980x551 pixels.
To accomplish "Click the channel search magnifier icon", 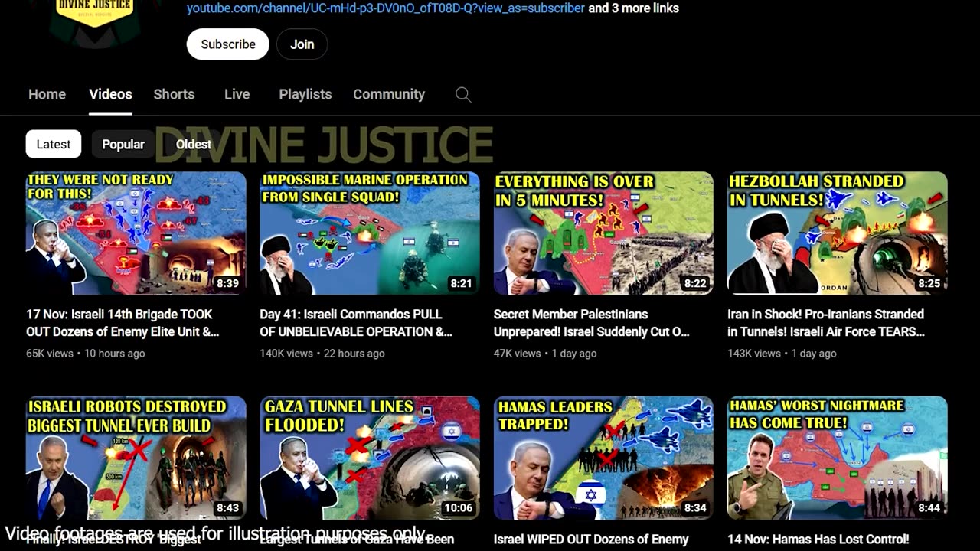I will (463, 95).
